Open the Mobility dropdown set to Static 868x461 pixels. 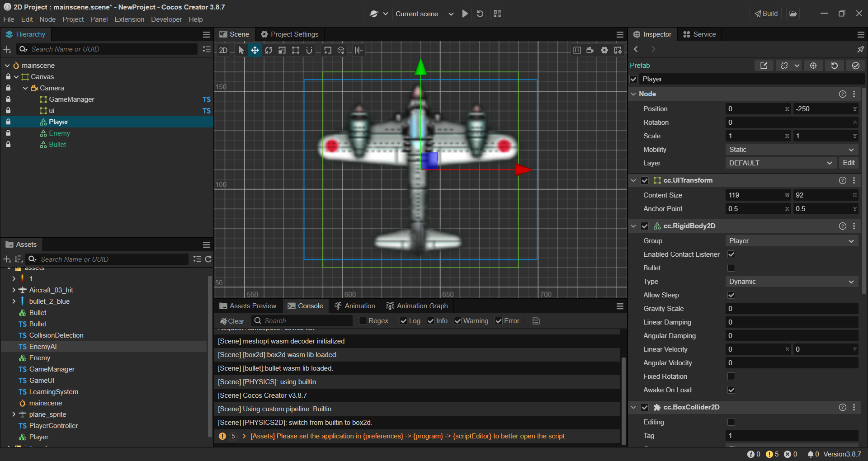click(791, 150)
